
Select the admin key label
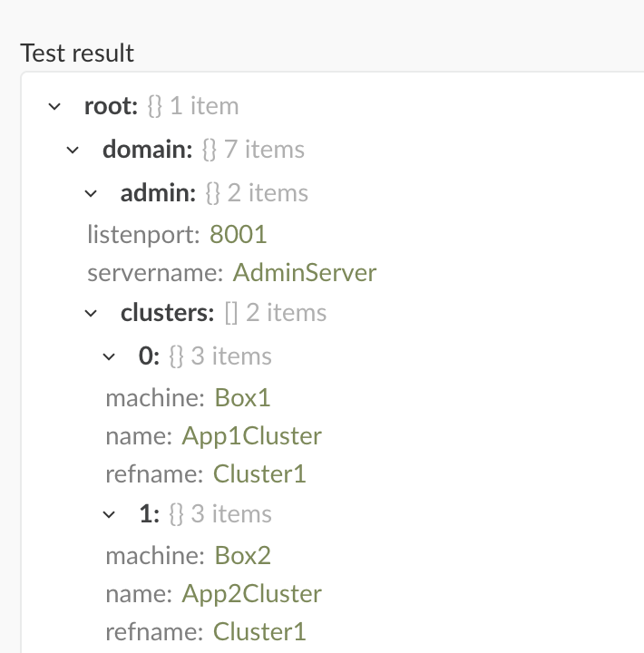(x=159, y=193)
